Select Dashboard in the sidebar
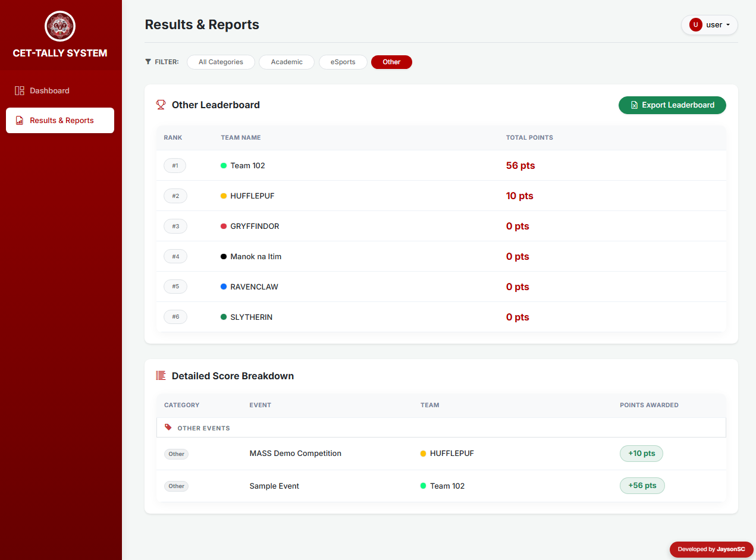The height and width of the screenshot is (560, 756). click(x=49, y=90)
